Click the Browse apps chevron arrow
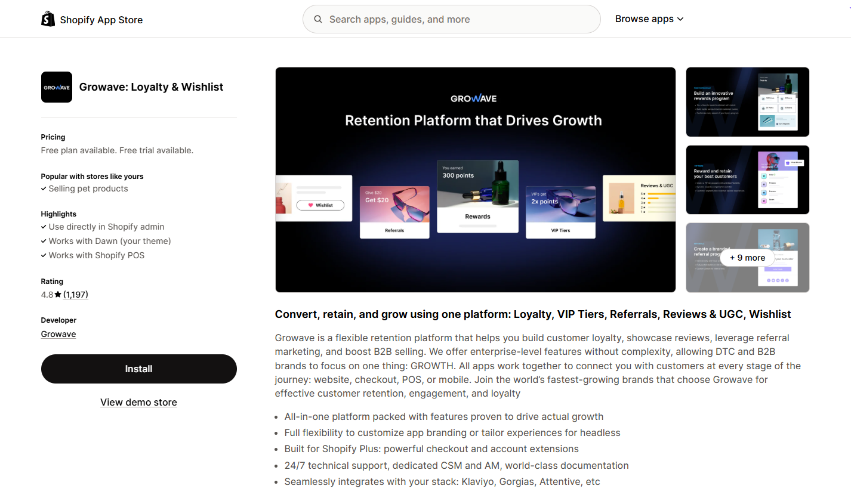This screenshot has height=504, width=851. coord(680,19)
